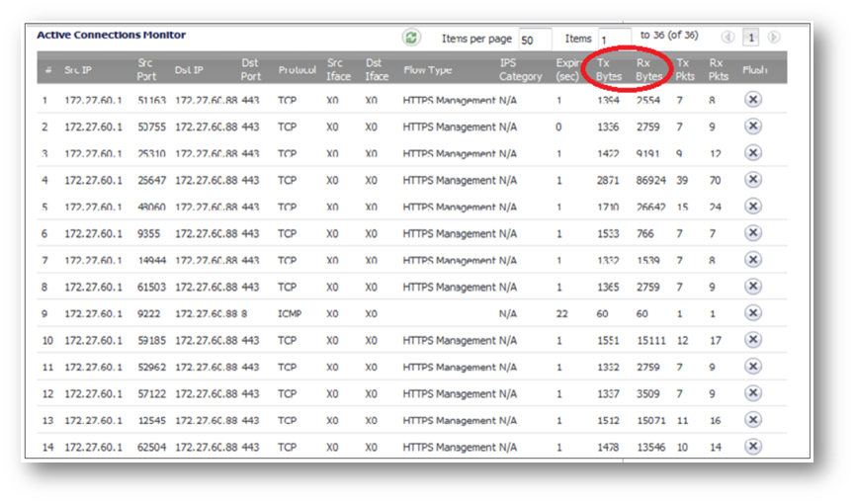
Task: Flush connection 4 with port 25647
Action: click(752, 180)
